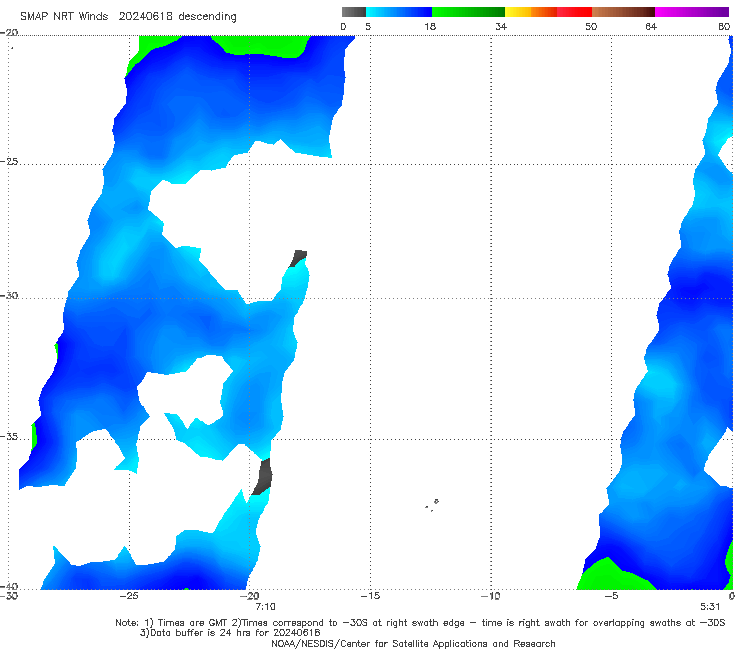Select the blue 5-18 colorbar segment

[399, 12]
